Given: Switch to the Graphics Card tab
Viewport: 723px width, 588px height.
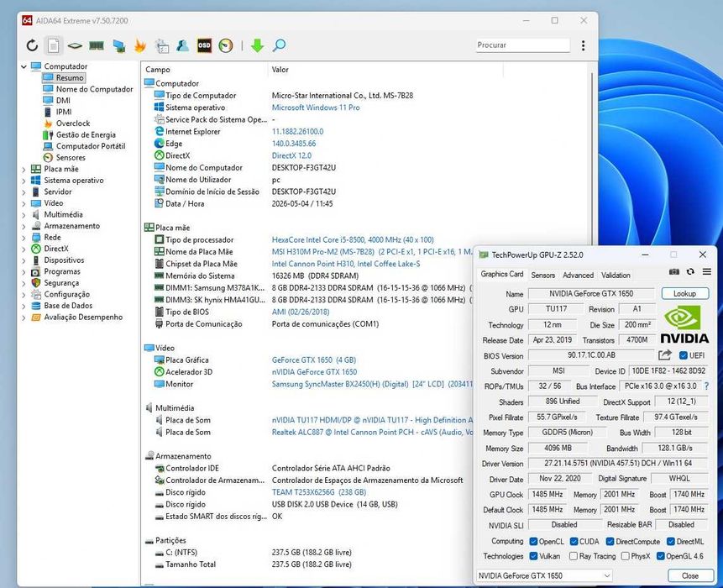Looking at the screenshot, I should click(x=501, y=274).
